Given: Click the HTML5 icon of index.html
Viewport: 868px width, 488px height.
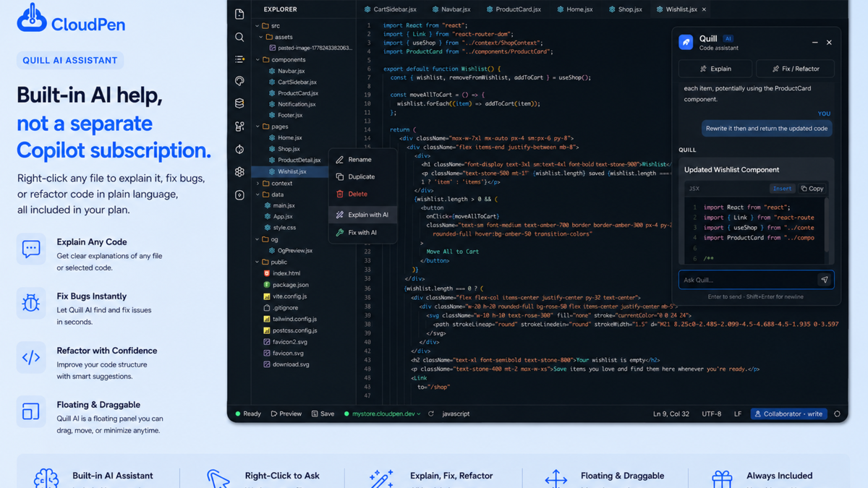Looking at the screenshot, I should click(x=267, y=273).
